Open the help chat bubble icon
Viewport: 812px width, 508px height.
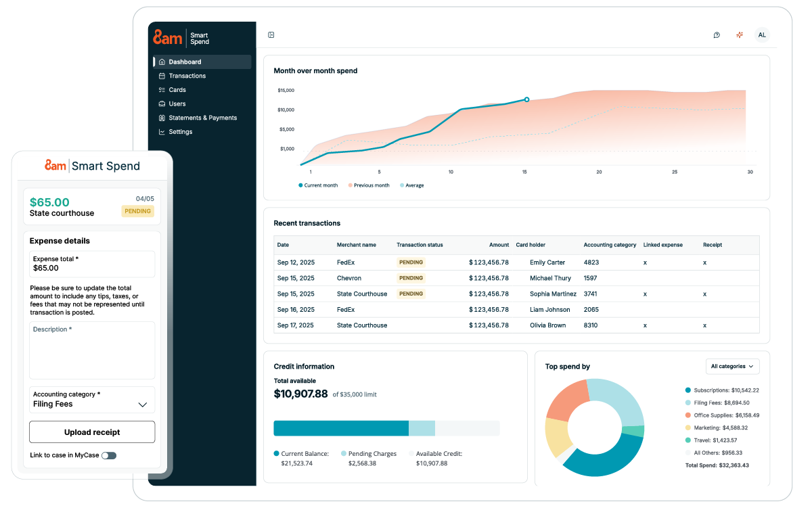pos(717,34)
